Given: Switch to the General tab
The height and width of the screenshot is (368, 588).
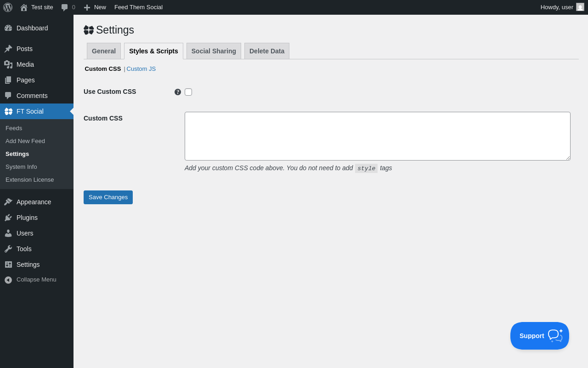Looking at the screenshot, I should pos(104,51).
